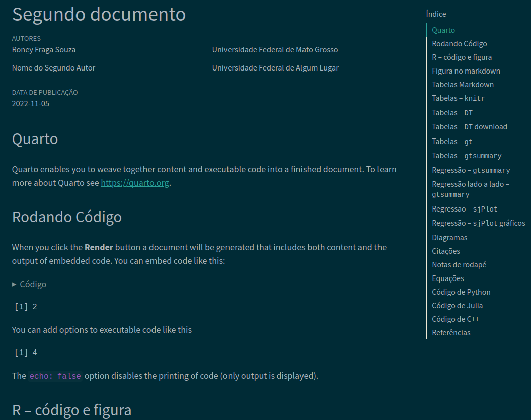This screenshot has height=420, width=531.
Task: Jump to 'Tabelas – knitr' section
Action: 458,98
